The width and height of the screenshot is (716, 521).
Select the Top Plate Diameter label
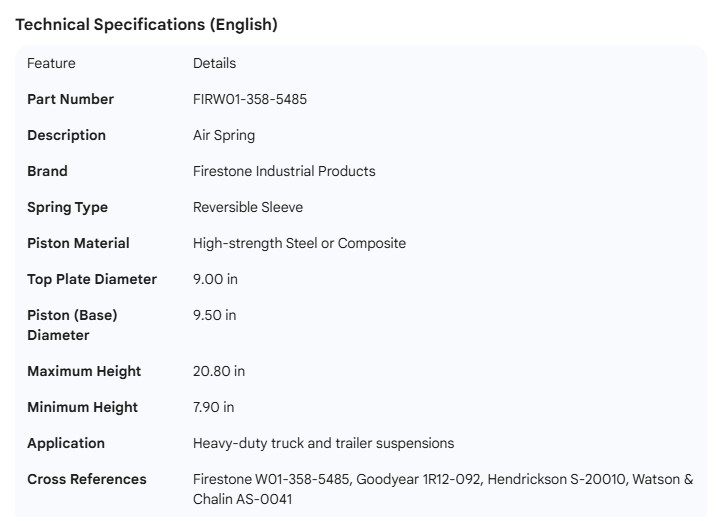pyautogui.click(x=92, y=279)
